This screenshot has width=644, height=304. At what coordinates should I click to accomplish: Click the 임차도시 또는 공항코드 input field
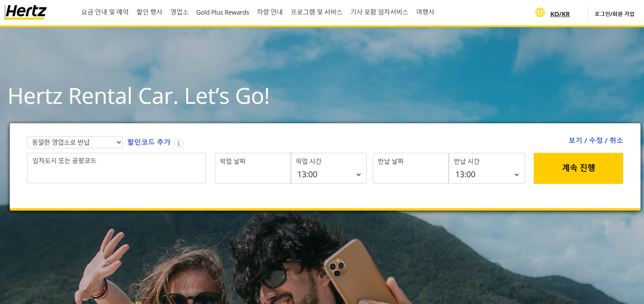pyautogui.click(x=117, y=168)
